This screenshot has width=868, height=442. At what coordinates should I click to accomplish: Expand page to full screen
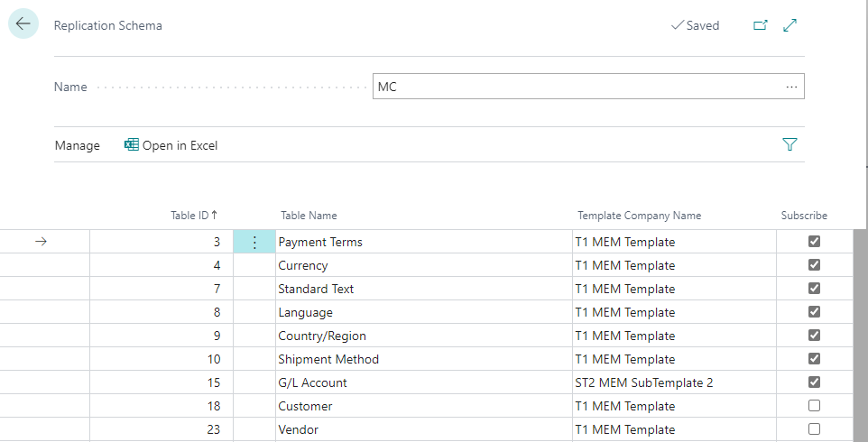[790, 25]
